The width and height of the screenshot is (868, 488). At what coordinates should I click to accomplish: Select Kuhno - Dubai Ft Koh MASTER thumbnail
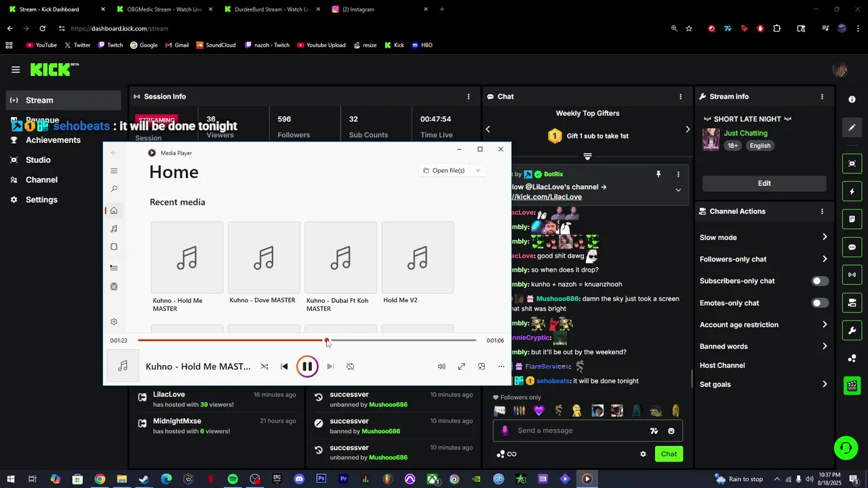(340, 258)
